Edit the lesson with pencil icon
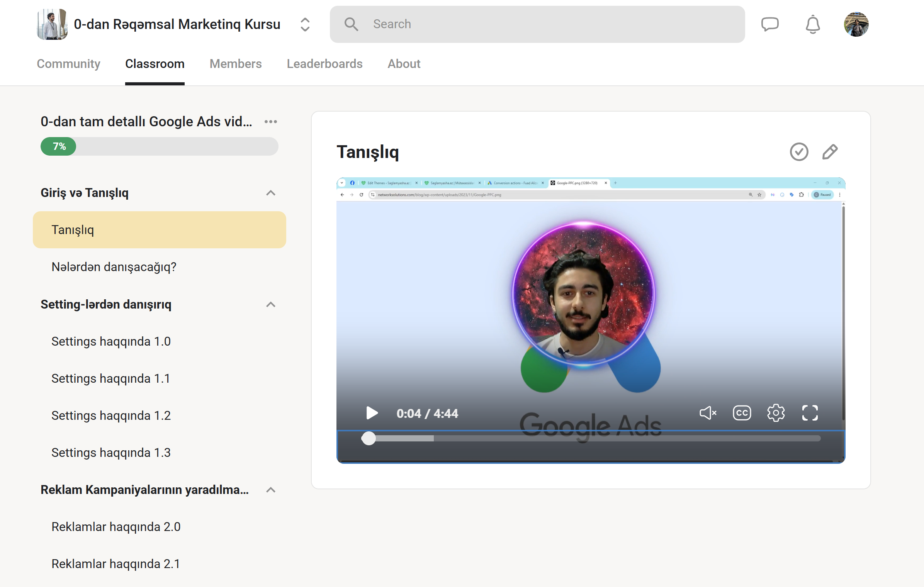924x587 pixels. pyautogui.click(x=830, y=152)
